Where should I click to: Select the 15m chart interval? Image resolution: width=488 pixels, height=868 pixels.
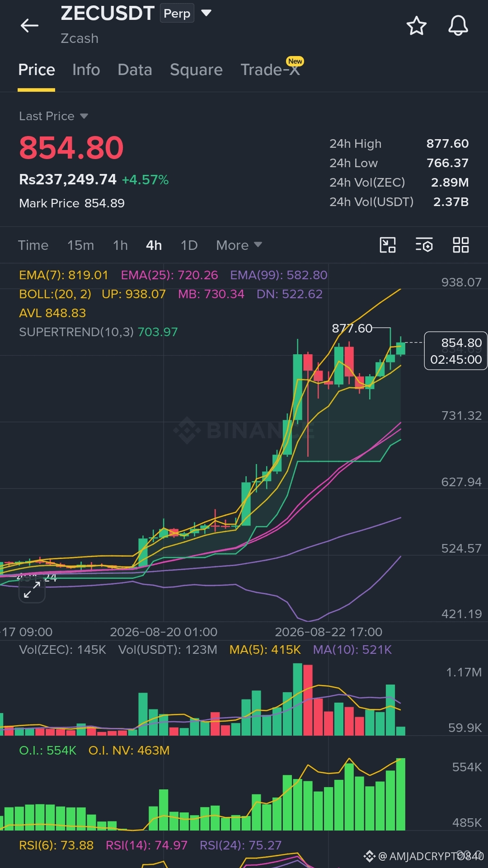(x=80, y=245)
